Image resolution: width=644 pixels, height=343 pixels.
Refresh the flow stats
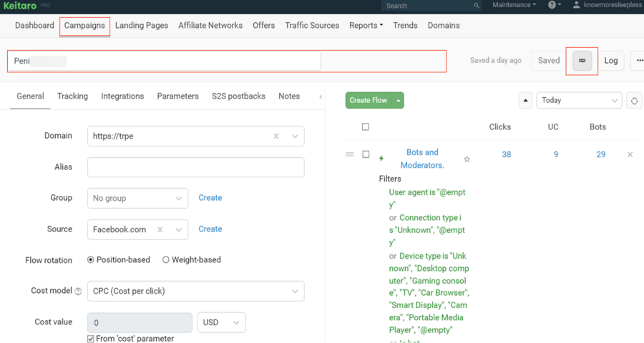[x=634, y=101]
